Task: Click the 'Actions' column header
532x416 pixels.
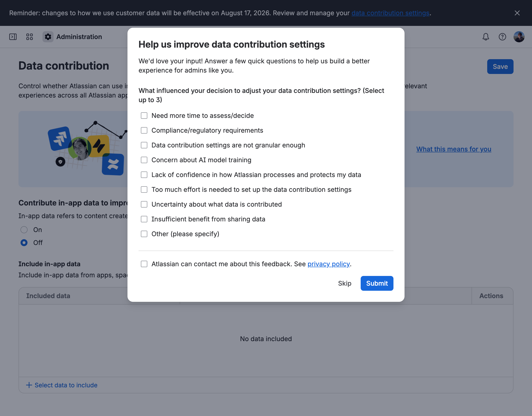Action: click(491, 296)
